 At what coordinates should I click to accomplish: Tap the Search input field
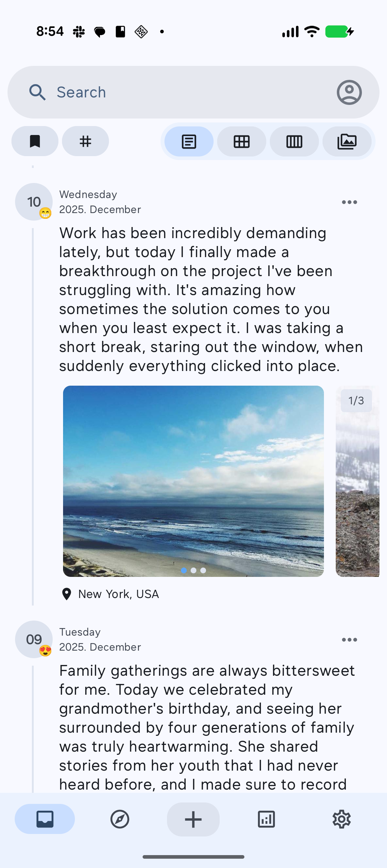pyautogui.click(x=143, y=92)
